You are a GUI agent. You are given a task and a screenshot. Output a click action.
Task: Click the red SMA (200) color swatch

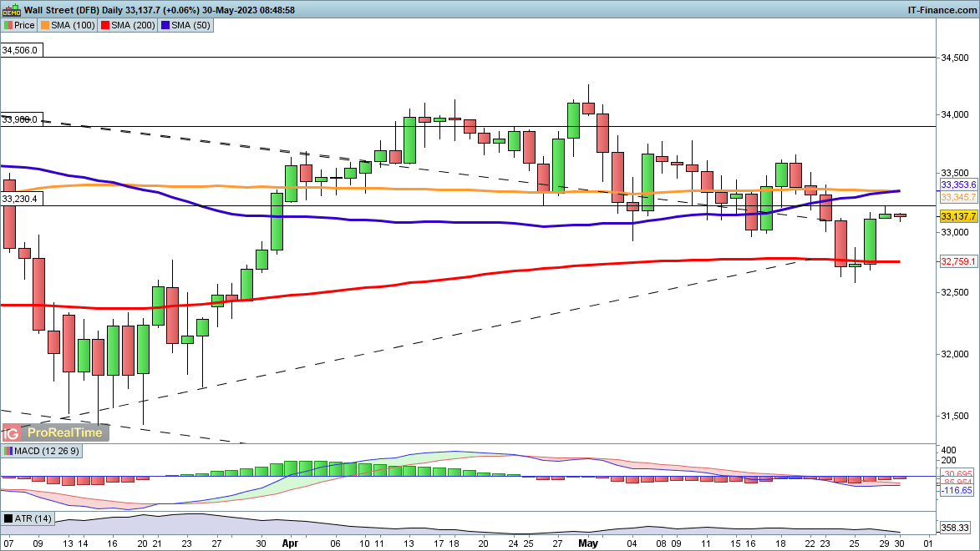105,25
